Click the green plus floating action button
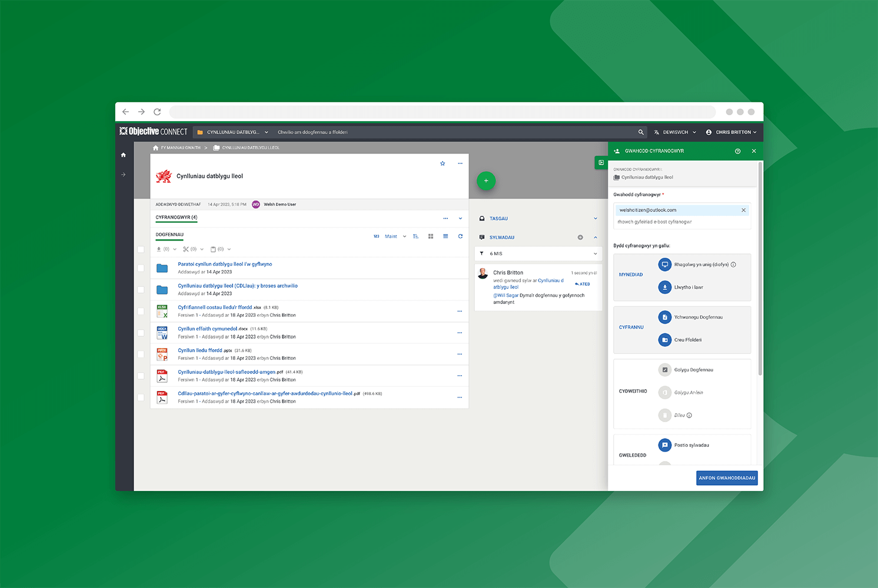 [x=486, y=181]
